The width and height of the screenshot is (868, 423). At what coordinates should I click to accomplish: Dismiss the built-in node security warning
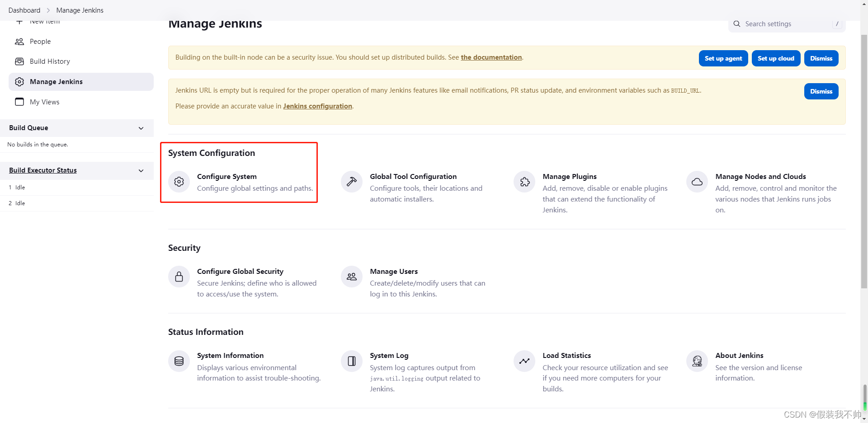[821, 58]
